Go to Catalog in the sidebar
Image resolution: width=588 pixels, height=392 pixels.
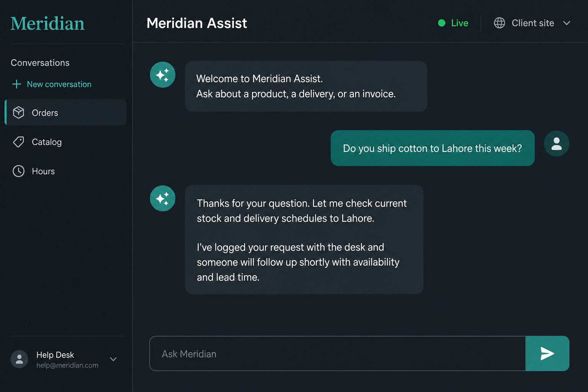pos(65,142)
